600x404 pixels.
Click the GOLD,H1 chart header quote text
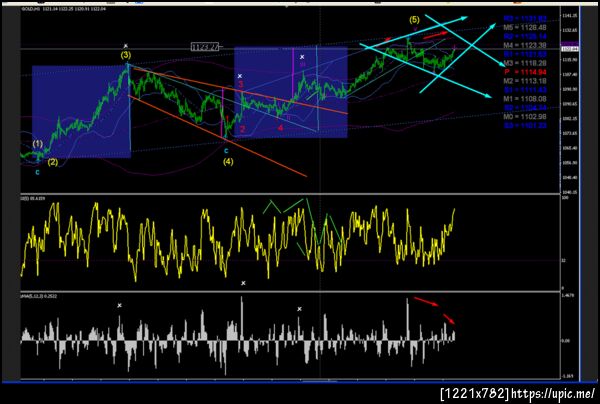click(x=64, y=8)
